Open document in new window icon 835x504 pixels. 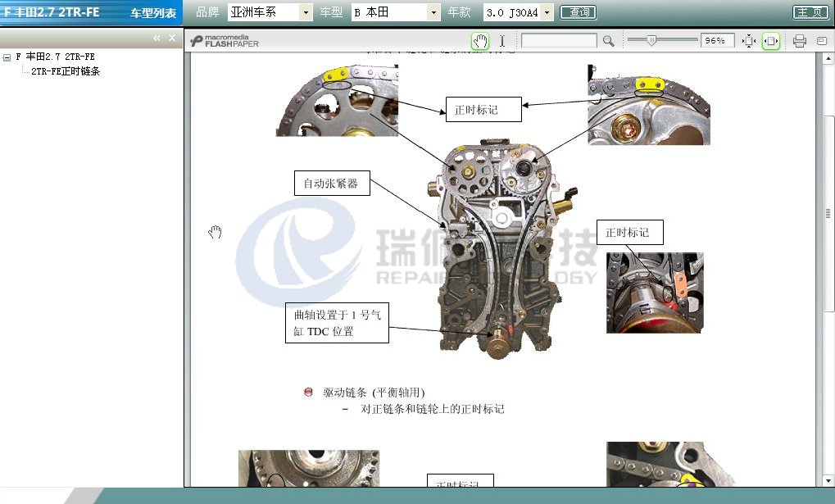pos(821,41)
